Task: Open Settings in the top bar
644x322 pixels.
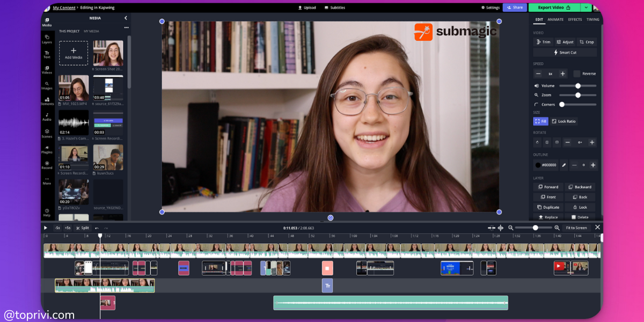Action: click(x=490, y=8)
